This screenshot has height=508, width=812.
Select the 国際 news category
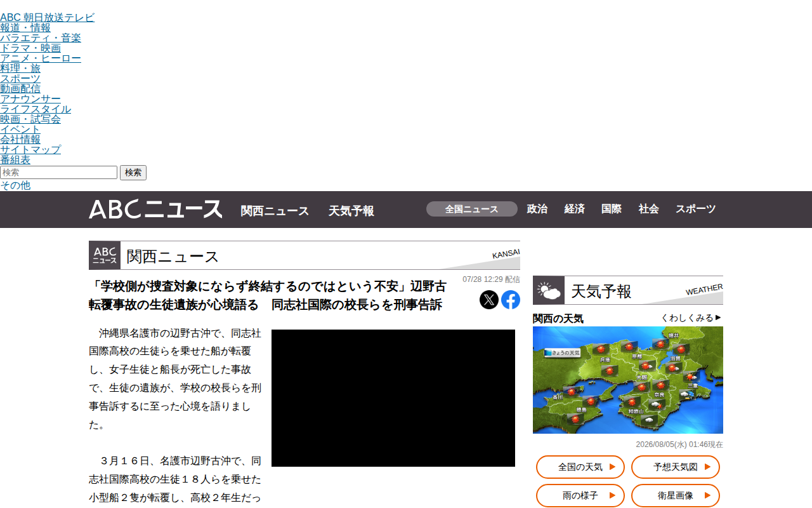[612, 209]
